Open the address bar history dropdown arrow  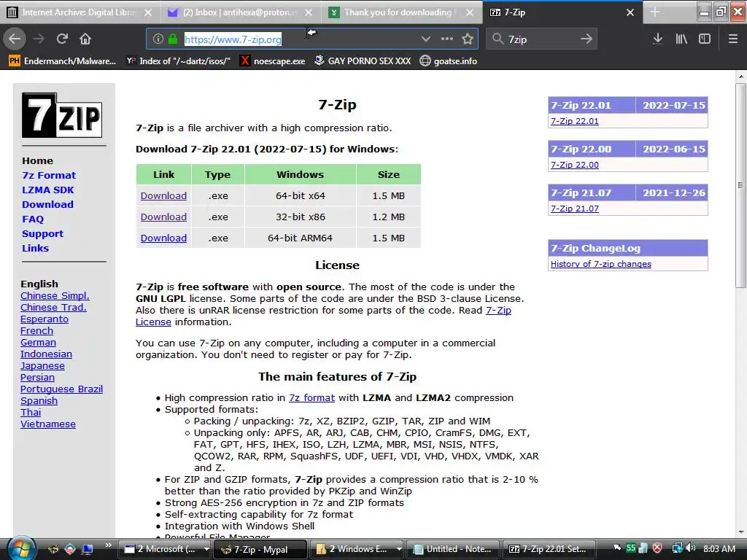[425, 39]
